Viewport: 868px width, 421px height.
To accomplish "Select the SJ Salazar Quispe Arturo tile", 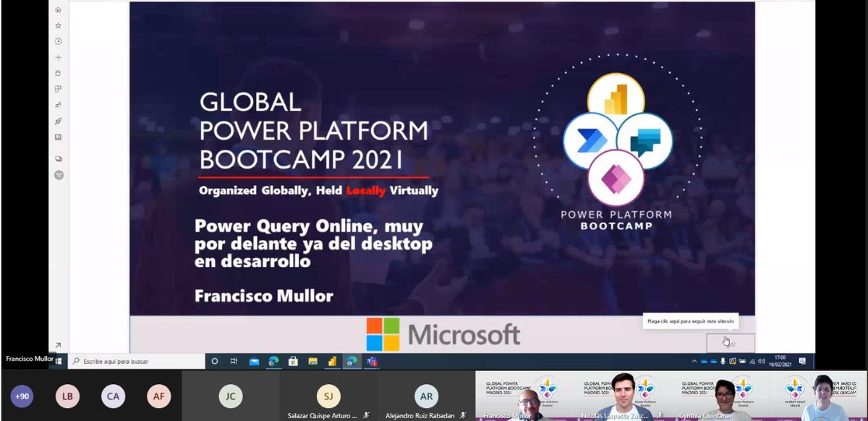I will point(328,396).
